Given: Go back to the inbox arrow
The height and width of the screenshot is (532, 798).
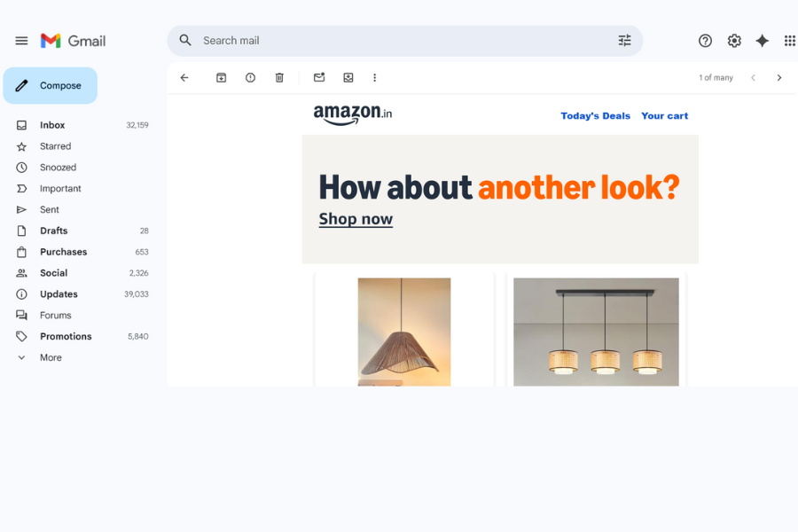Looking at the screenshot, I should coord(184,77).
